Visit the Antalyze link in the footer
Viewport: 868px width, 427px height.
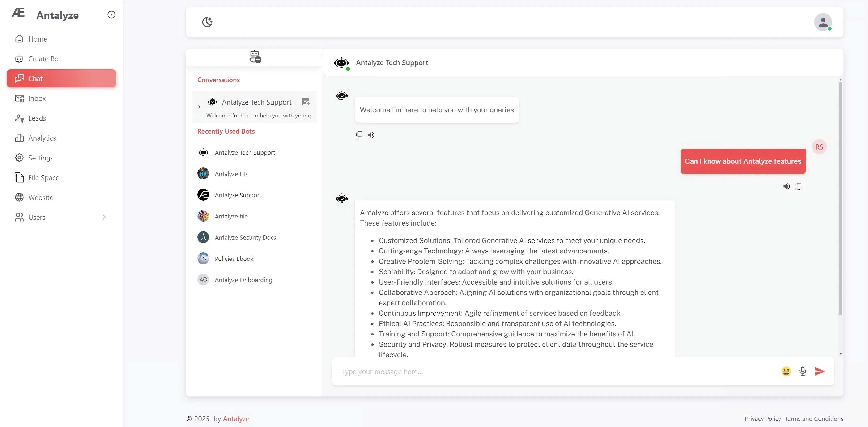(x=236, y=419)
